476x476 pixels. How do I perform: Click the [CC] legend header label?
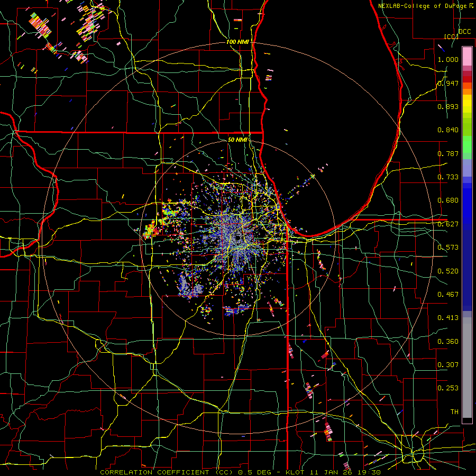tap(451, 36)
